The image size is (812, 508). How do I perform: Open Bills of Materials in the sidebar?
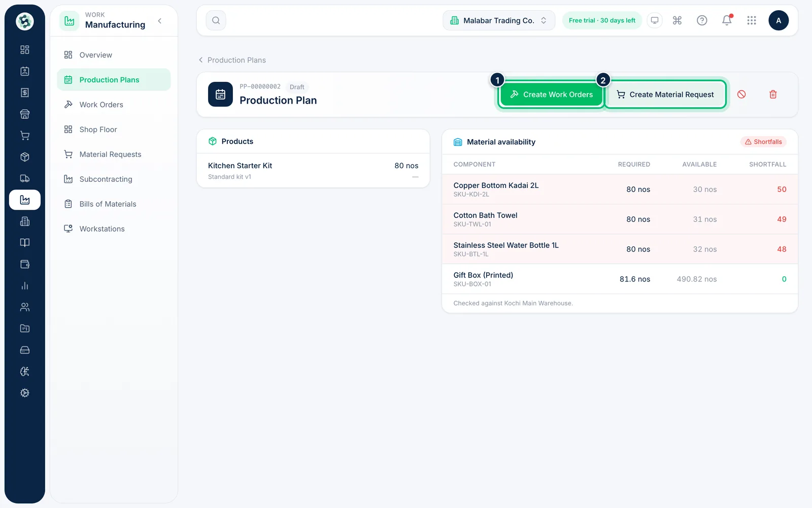[x=114, y=204]
